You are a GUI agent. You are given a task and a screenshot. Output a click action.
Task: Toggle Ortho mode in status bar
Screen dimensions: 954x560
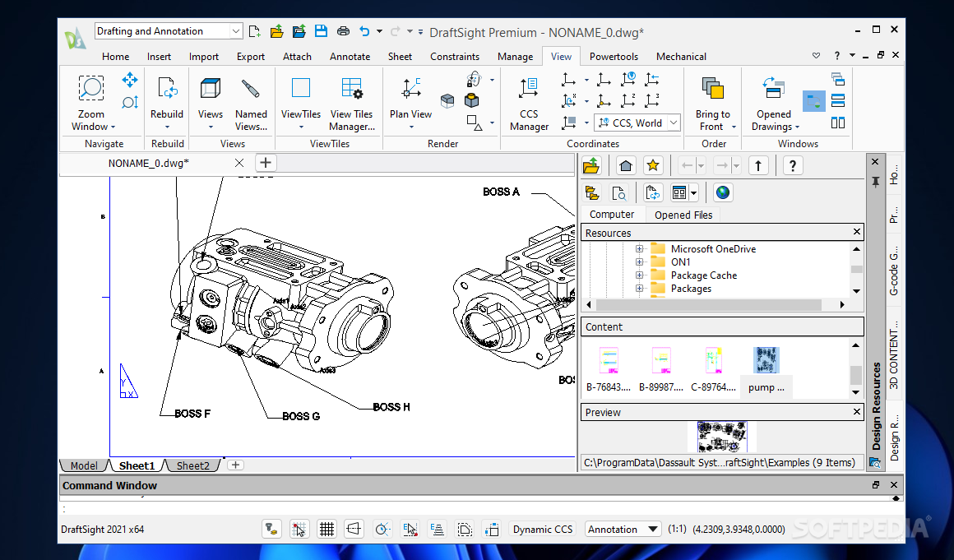coord(354,529)
